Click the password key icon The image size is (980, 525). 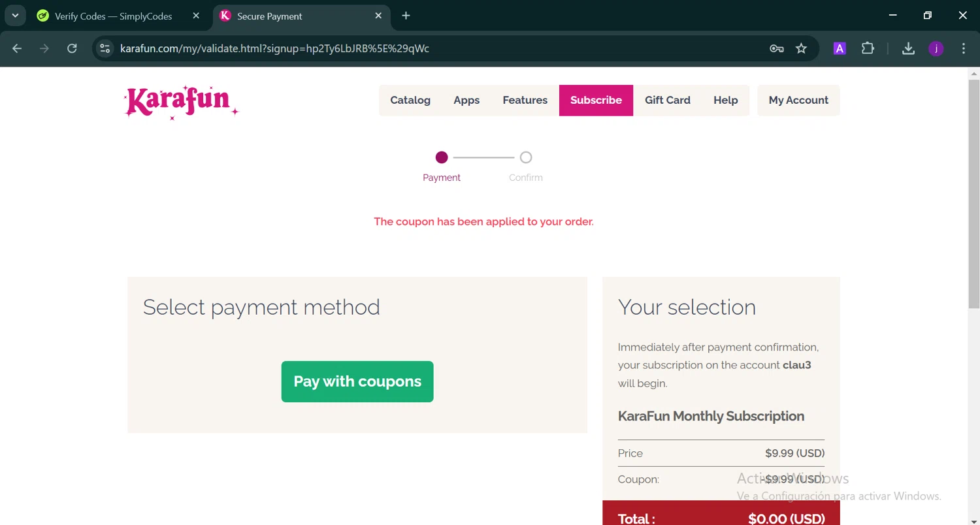pos(776,48)
